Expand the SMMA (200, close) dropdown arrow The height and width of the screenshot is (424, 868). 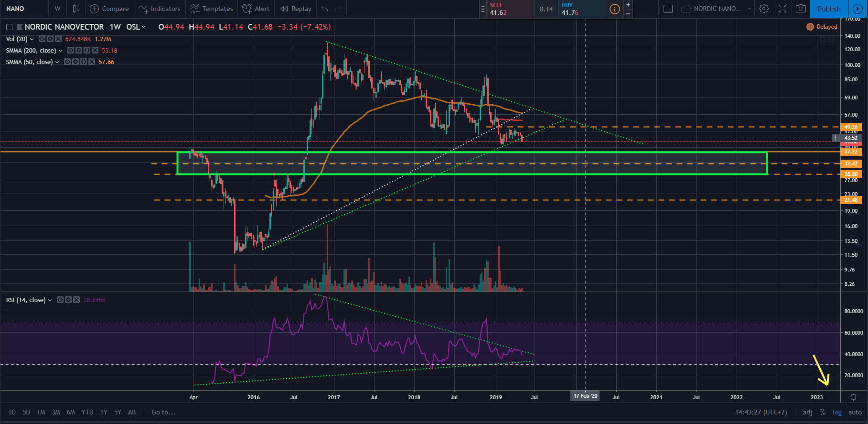click(60, 51)
